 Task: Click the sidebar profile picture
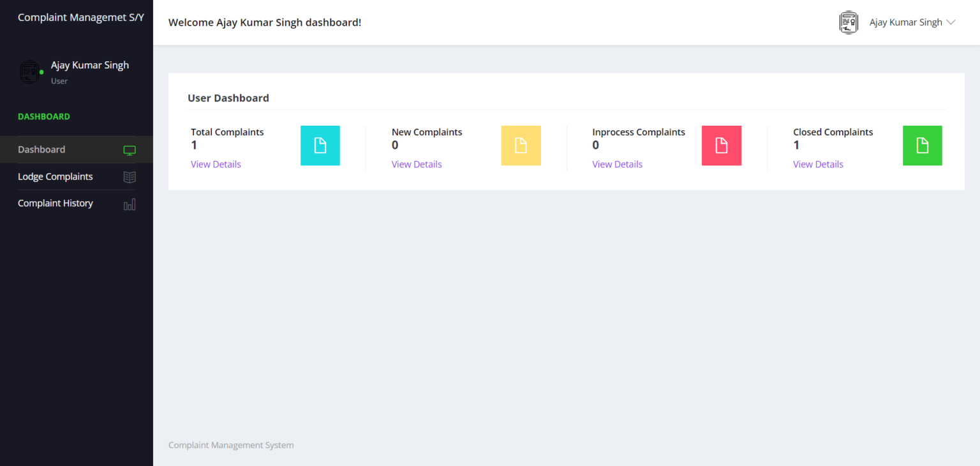tap(30, 71)
